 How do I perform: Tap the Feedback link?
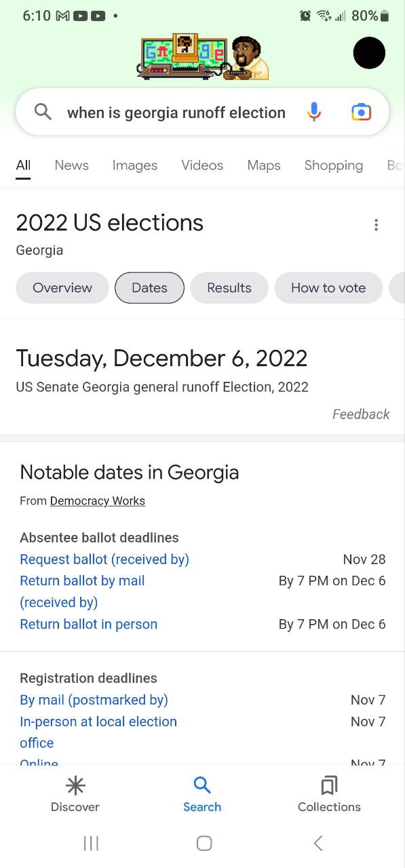[x=361, y=414]
